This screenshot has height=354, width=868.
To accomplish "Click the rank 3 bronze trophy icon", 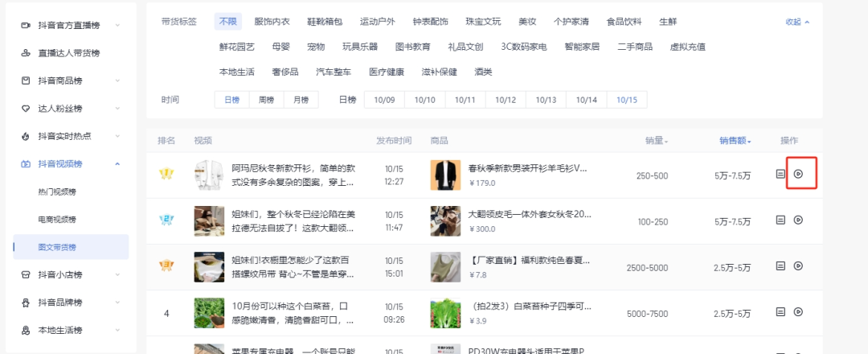I will (166, 266).
